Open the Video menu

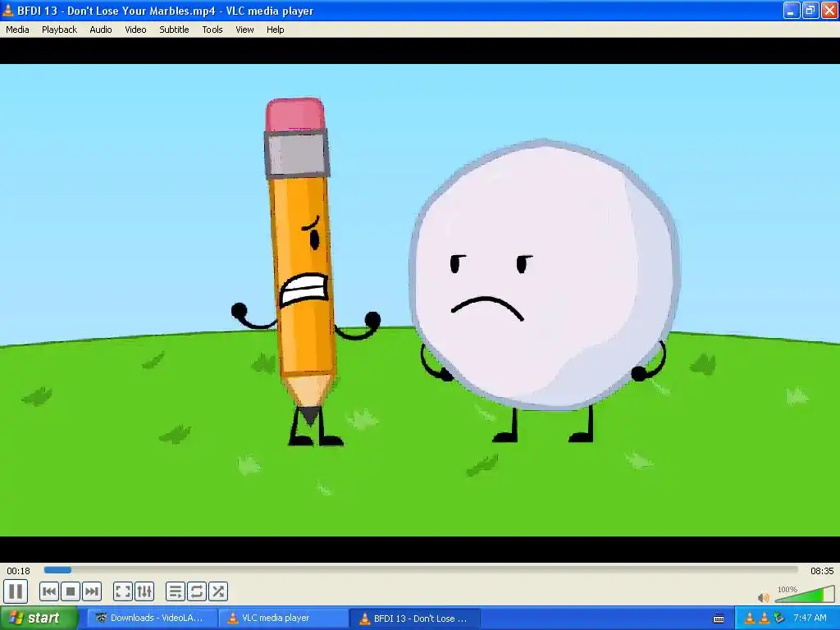click(135, 30)
